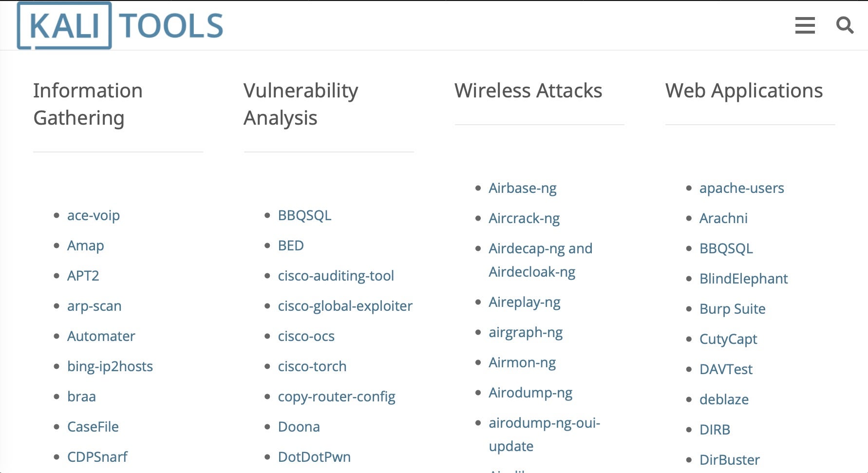Visit the Aireplay-ng link
Screen dimensions: 868x473
525,302
